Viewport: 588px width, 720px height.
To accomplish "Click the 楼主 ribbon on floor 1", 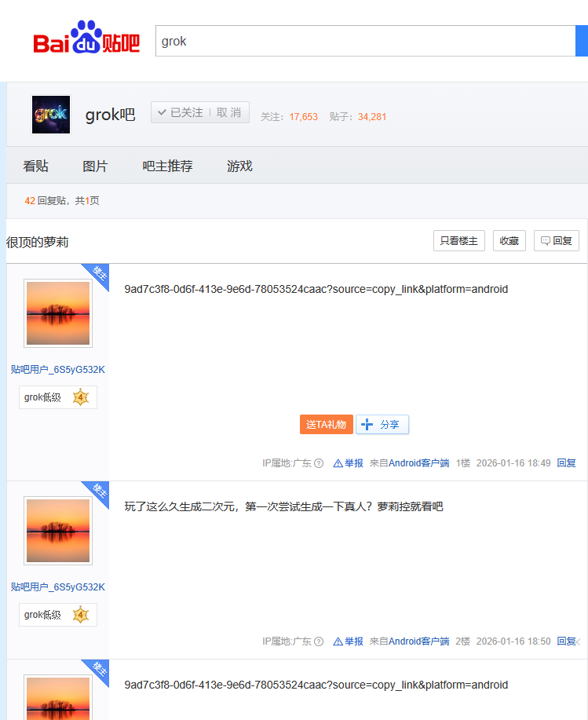I will pos(99,273).
